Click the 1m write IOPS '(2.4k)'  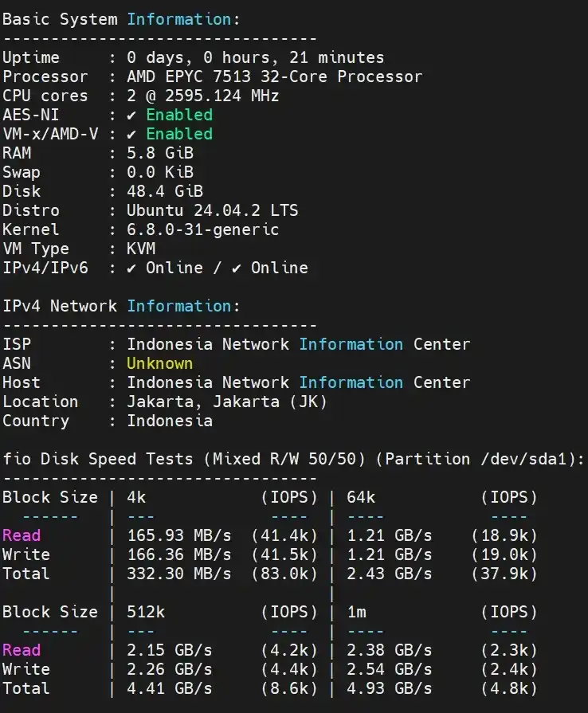click(509, 669)
